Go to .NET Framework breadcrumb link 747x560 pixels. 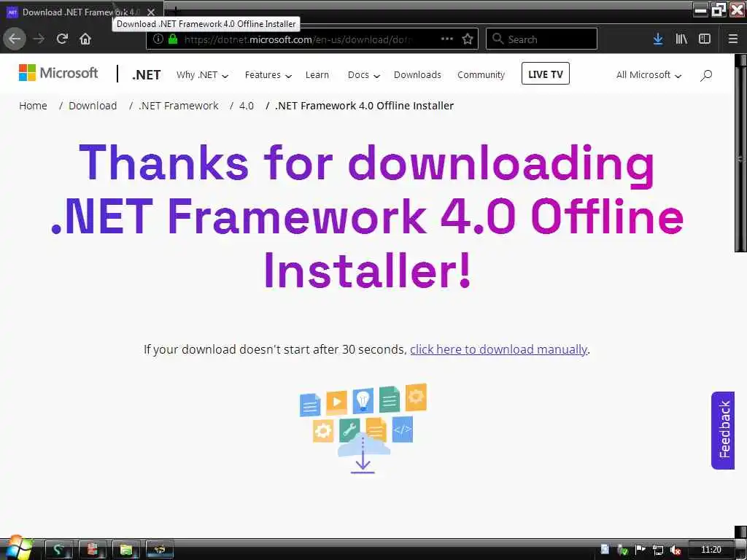179,106
